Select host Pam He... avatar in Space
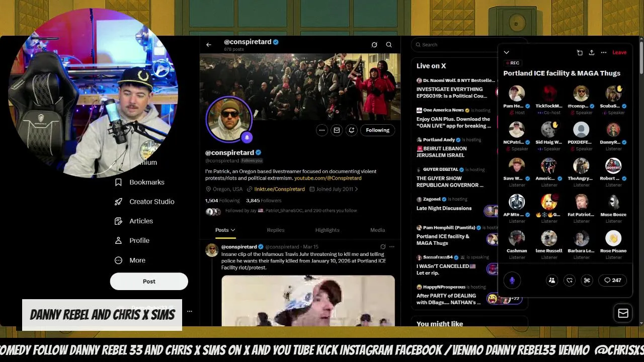This screenshot has width=644, height=362. pos(517,94)
